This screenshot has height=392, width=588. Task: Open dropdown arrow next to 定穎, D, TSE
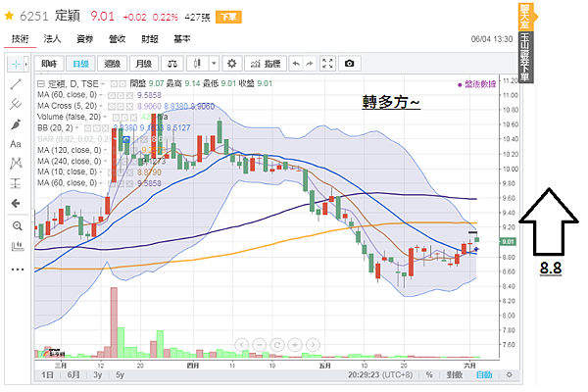103,83
